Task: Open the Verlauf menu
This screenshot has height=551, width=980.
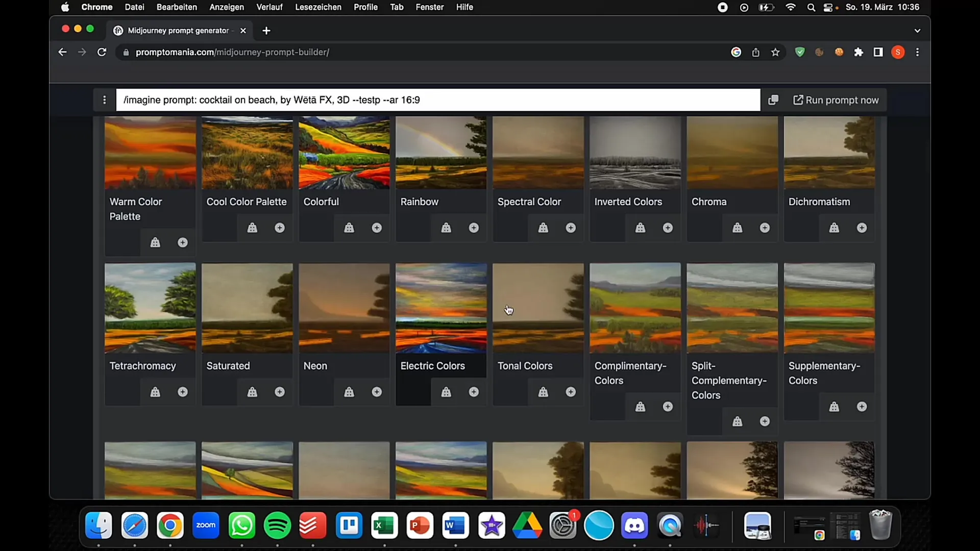Action: (269, 8)
